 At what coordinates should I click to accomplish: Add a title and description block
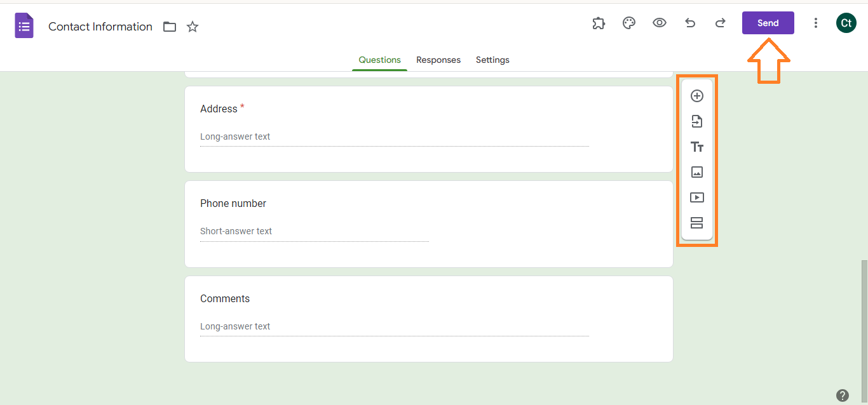point(697,147)
